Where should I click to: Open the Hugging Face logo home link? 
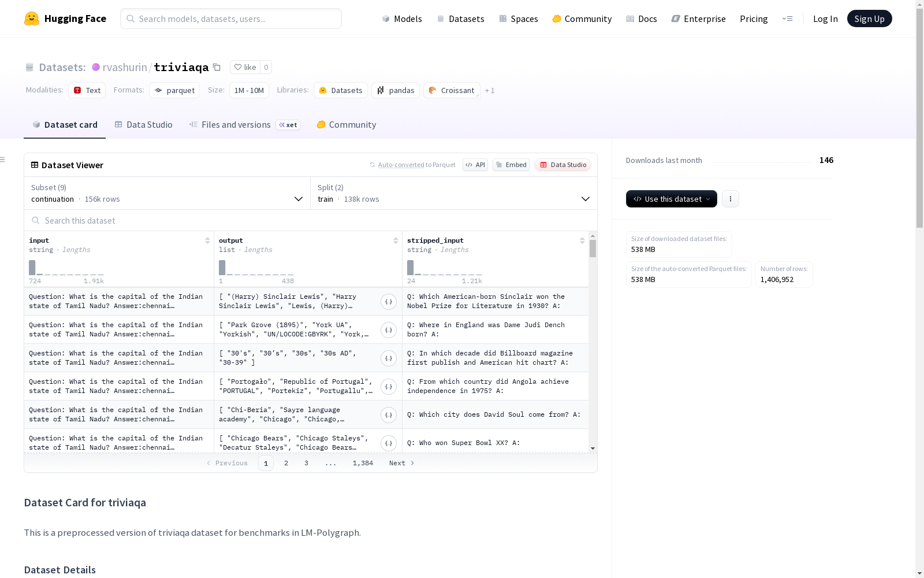pyautogui.click(x=65, y=18)
